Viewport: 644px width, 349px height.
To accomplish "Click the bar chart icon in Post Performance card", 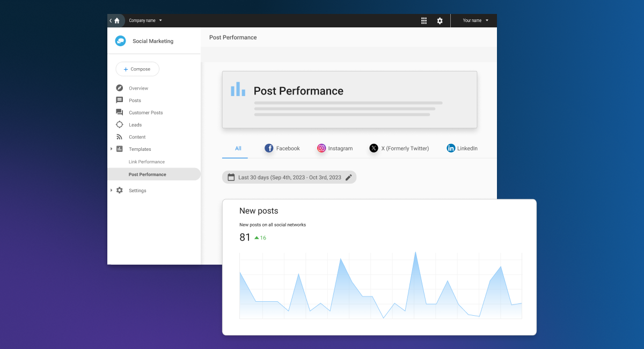I will (238, 89).
